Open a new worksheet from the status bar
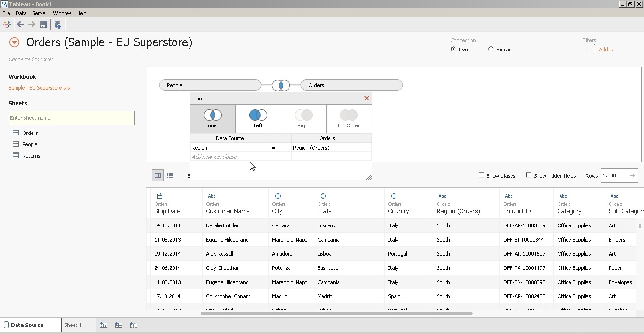 point(103,325)
